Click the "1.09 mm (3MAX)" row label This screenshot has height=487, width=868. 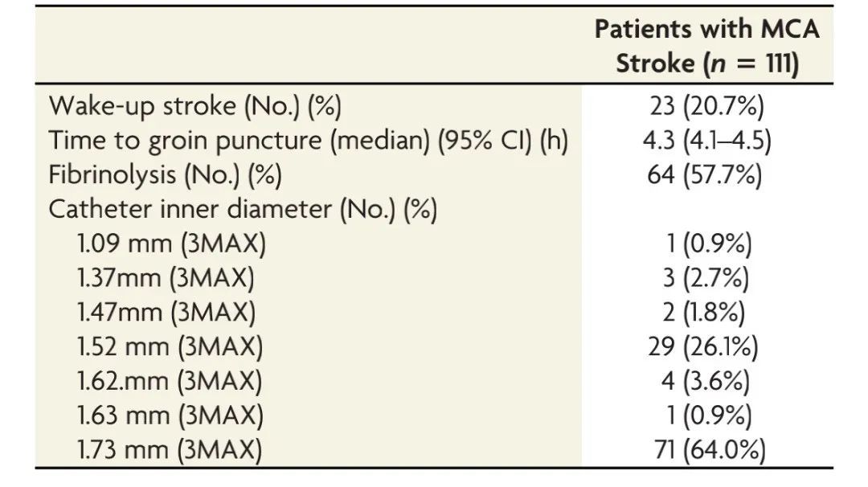pyautogui.click(x=171, y=244)
